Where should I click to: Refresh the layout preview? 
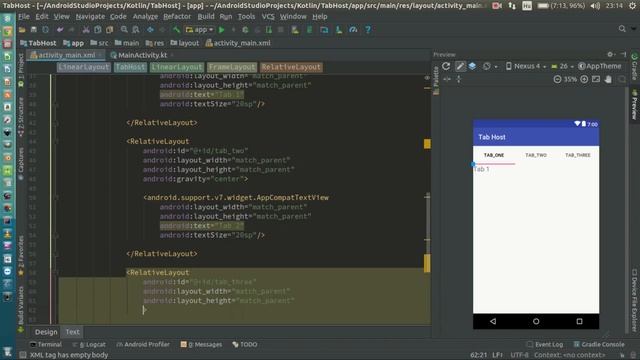pos(446,66)
